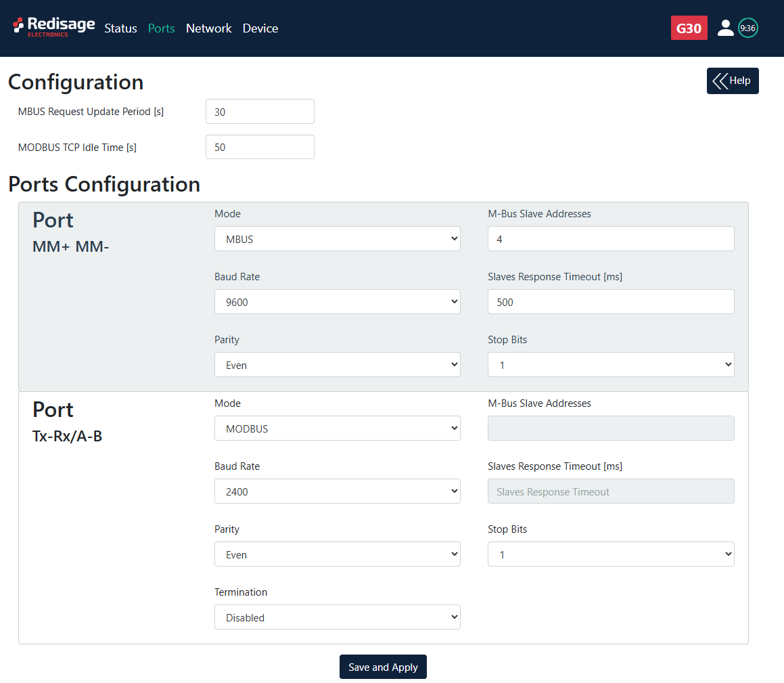This screenshot has height=683, width=784.
Task: Expand the MM+ MM- port Parity dropdown
Action: 337,365
